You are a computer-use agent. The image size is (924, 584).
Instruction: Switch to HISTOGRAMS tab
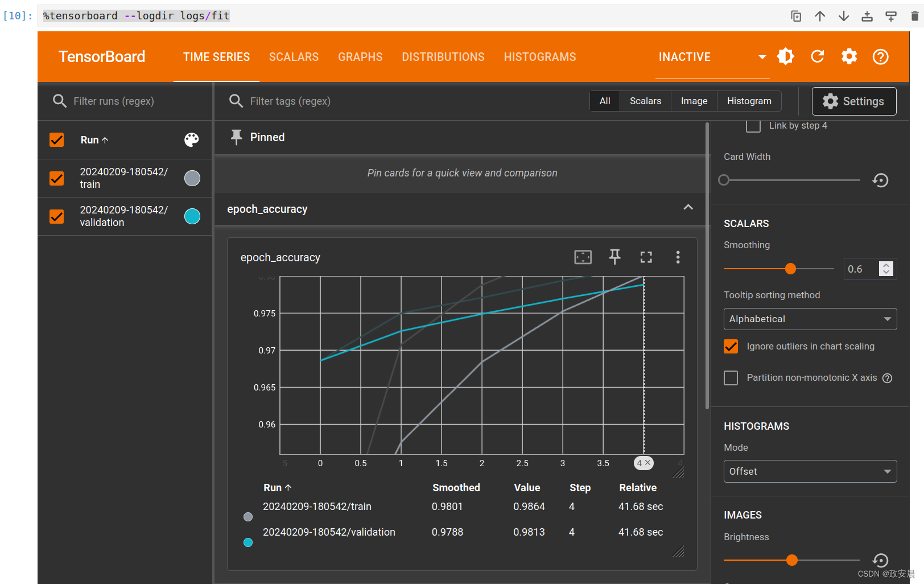click(540, 57)
